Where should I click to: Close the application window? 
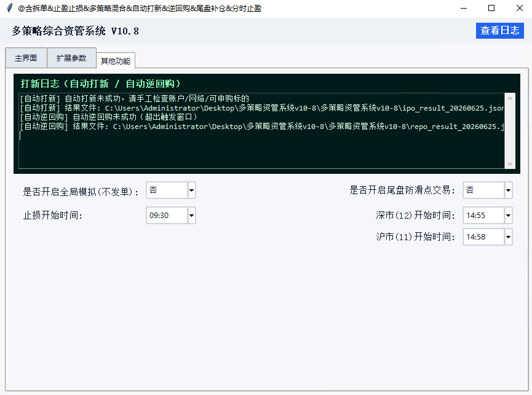[x=520, y=8]
